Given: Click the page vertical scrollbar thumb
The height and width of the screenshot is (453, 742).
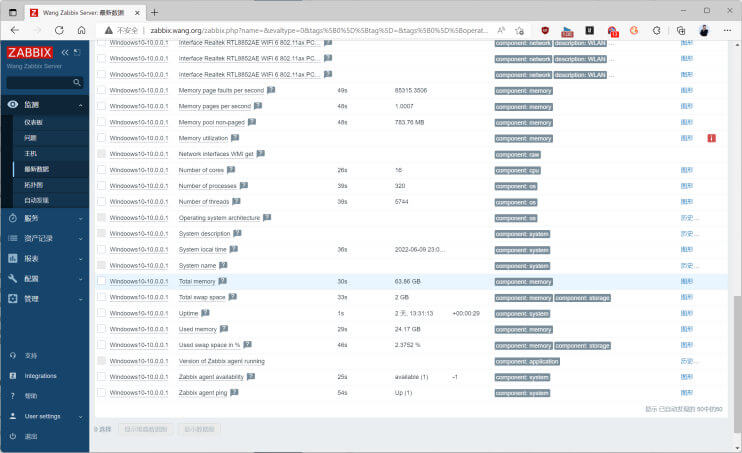Looking at the screenshot, I should pyautogui.click(x=737, y=363).
